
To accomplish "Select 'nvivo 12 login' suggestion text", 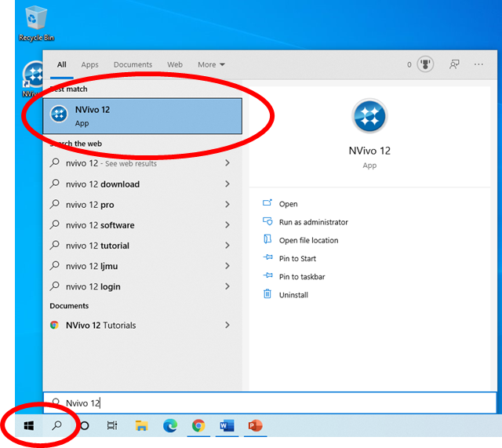I will coord(93,286).
